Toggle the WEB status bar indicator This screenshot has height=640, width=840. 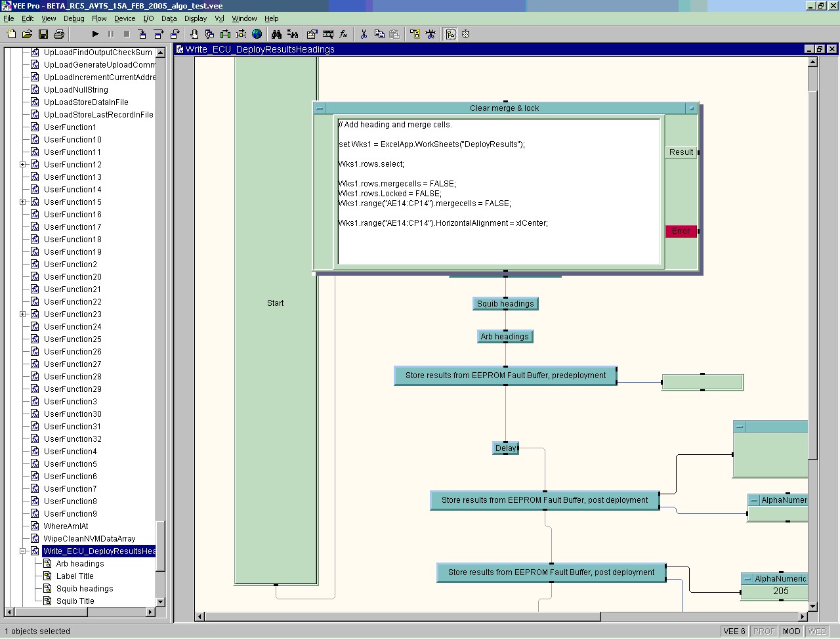tap(817, 631)
